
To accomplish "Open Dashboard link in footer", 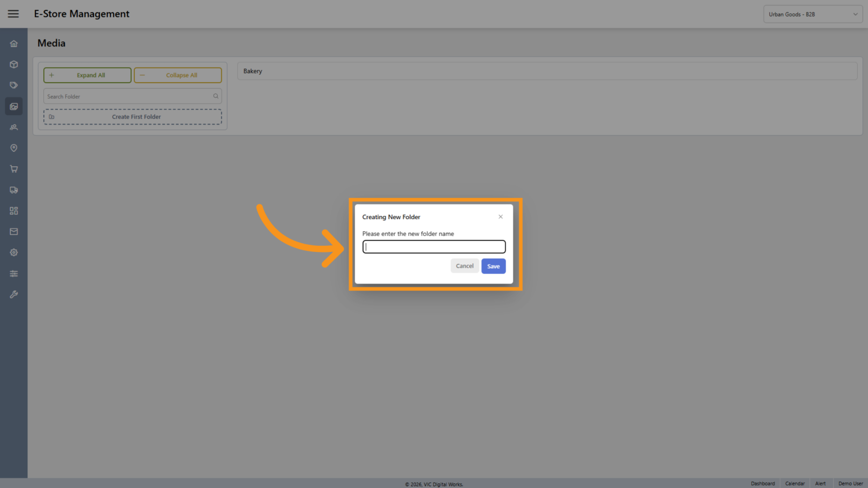I will 763,483.
